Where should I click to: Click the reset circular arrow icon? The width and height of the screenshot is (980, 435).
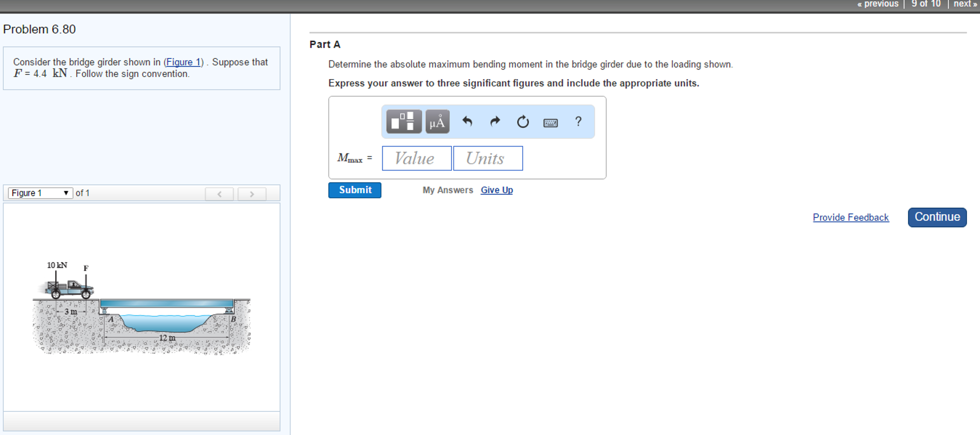click(523, 122)
